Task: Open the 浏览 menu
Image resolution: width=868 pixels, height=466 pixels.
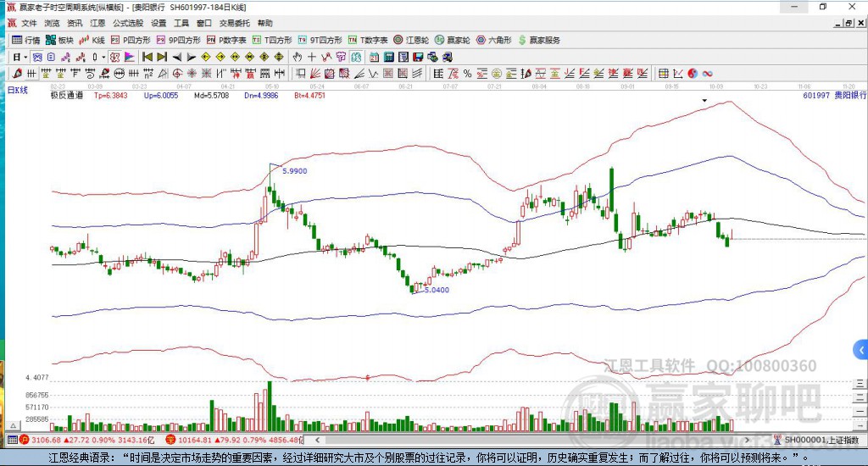Action: click(x=52, y=23)
